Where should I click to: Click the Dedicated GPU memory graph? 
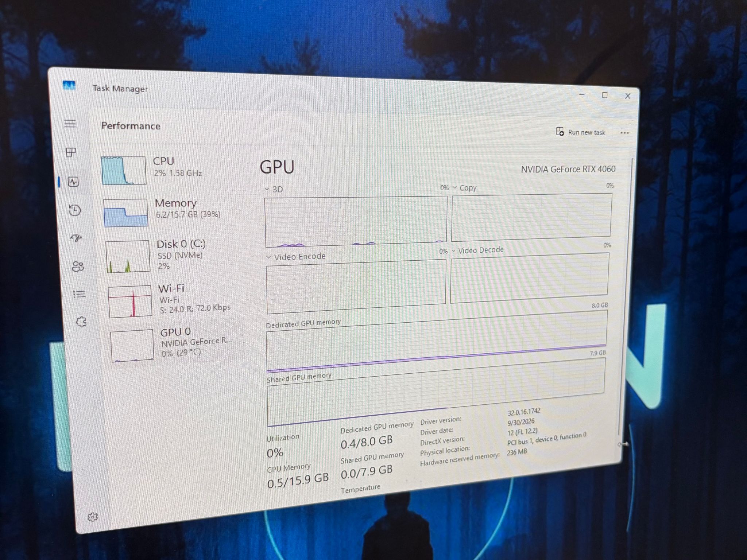pos(437,342)
